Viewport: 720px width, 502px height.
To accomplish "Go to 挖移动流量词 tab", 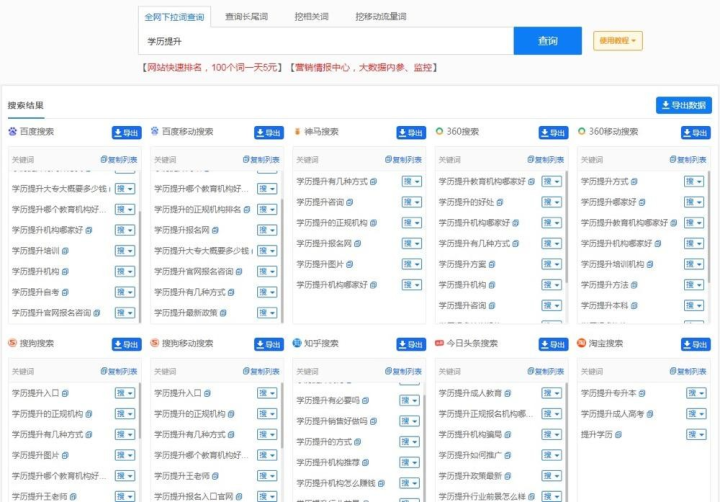I will [381, 17].
